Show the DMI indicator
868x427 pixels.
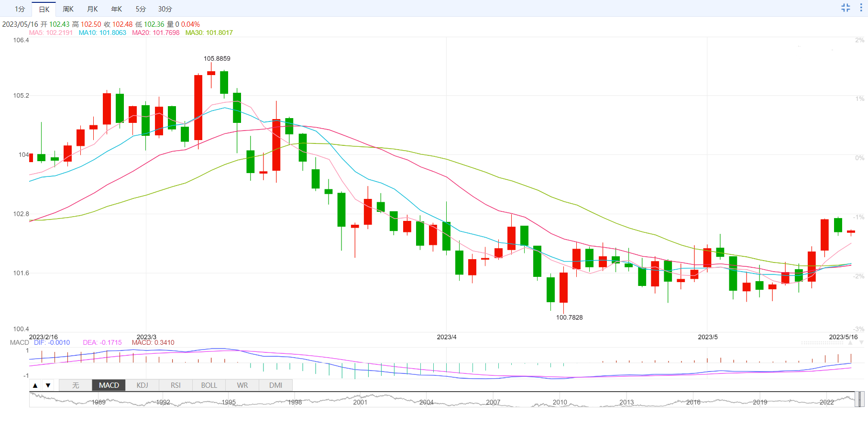(275, 385)
